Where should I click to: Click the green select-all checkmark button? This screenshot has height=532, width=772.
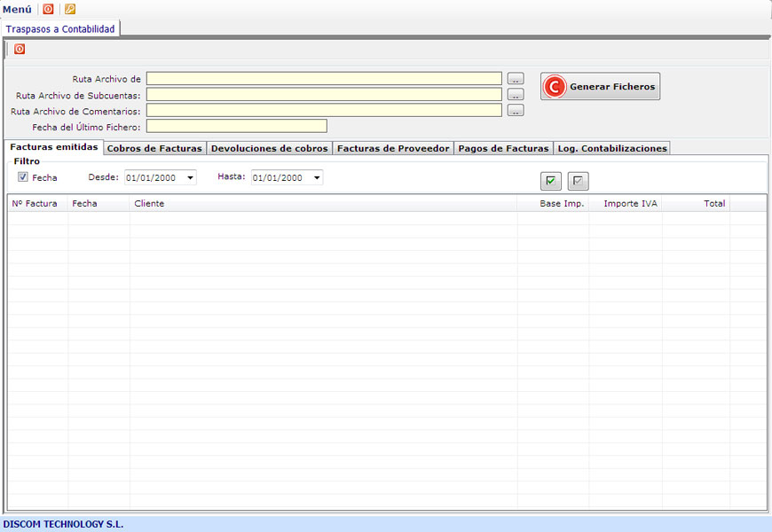(x=551, y=181)
